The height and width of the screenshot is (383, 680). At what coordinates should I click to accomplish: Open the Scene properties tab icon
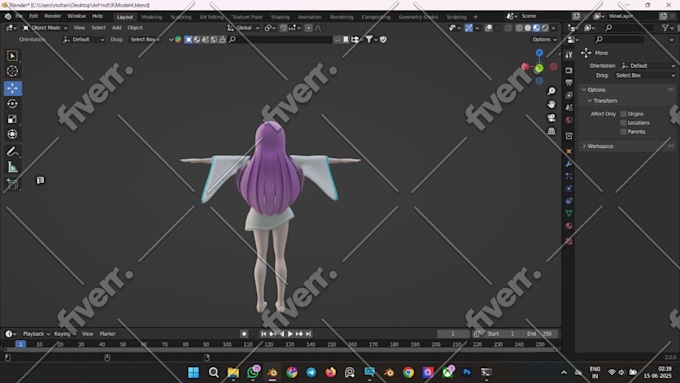coord(569,108)
